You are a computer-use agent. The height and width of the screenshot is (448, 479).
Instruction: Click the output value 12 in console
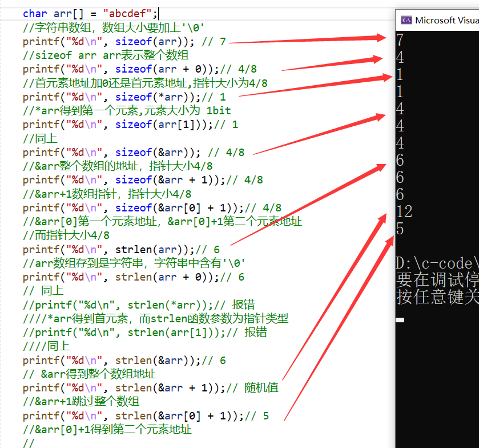pyautogui.click(x=404, y=211)
